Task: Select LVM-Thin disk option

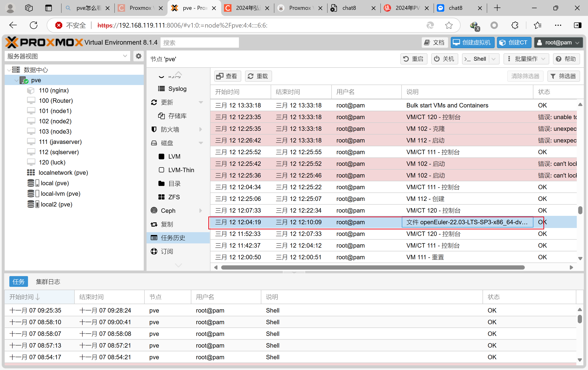Action: coord(181,170)
